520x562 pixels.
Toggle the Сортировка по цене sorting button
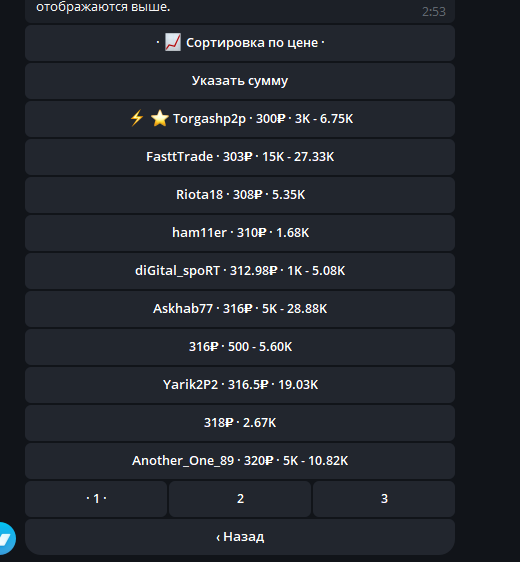[x=240, y=43]
